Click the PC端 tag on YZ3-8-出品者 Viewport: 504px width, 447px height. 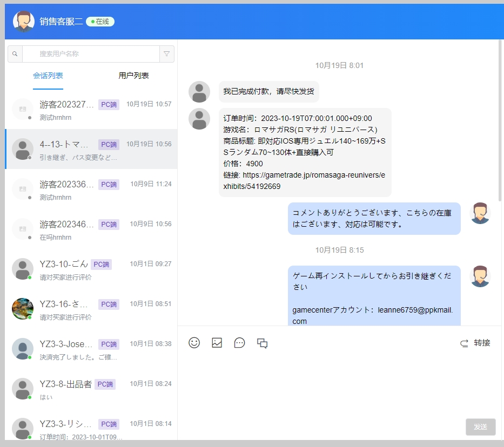coord(105,384)
